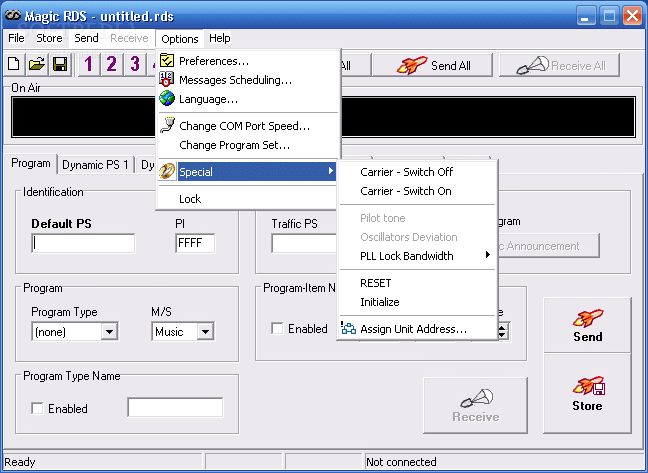Viewport: 648px width, 473px height.
Task: Click the Default PS input field
Action: point(83,243)
